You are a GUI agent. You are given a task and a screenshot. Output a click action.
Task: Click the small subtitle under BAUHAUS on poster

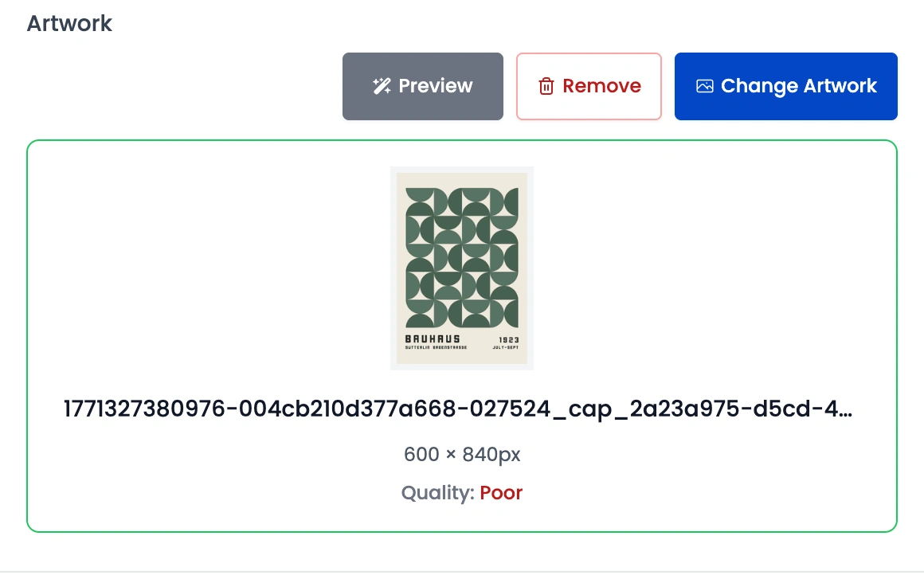click(x=436, y=348)
